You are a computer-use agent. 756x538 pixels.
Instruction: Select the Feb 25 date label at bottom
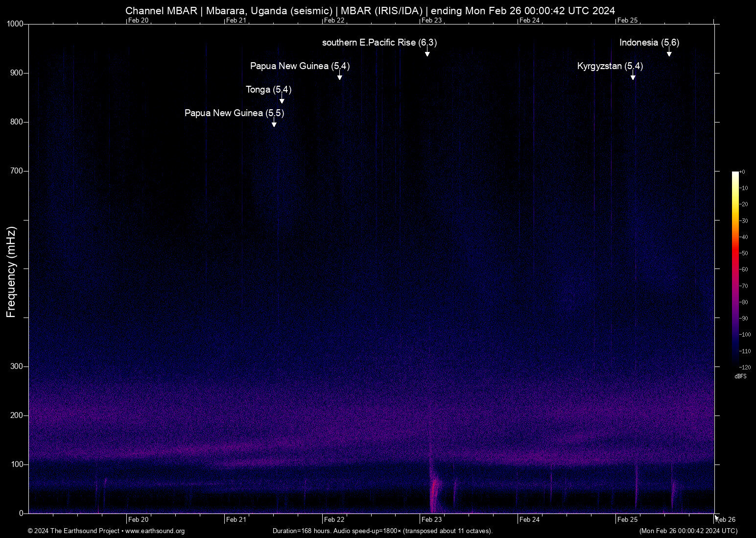click(x=628, y=519)
